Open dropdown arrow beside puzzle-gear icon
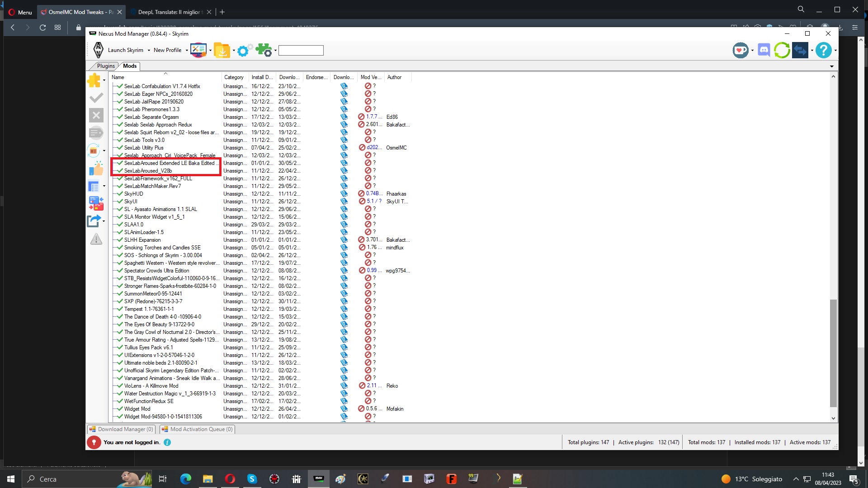 (275, 51)
